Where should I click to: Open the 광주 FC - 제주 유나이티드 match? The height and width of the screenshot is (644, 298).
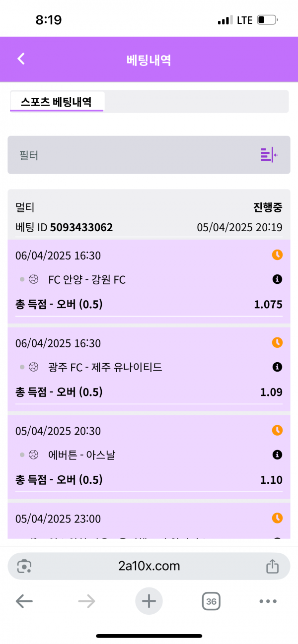click(x=105, y=367)
